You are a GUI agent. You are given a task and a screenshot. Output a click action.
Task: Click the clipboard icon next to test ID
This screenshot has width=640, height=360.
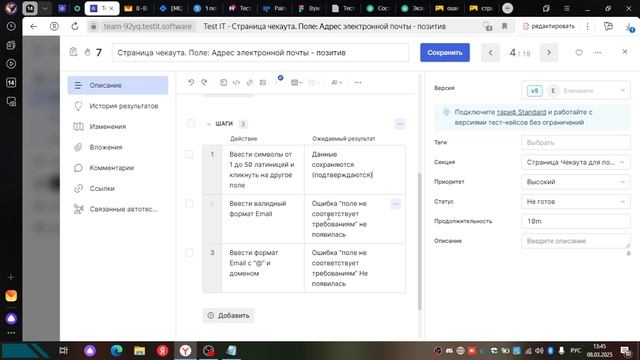pos(73,52)
